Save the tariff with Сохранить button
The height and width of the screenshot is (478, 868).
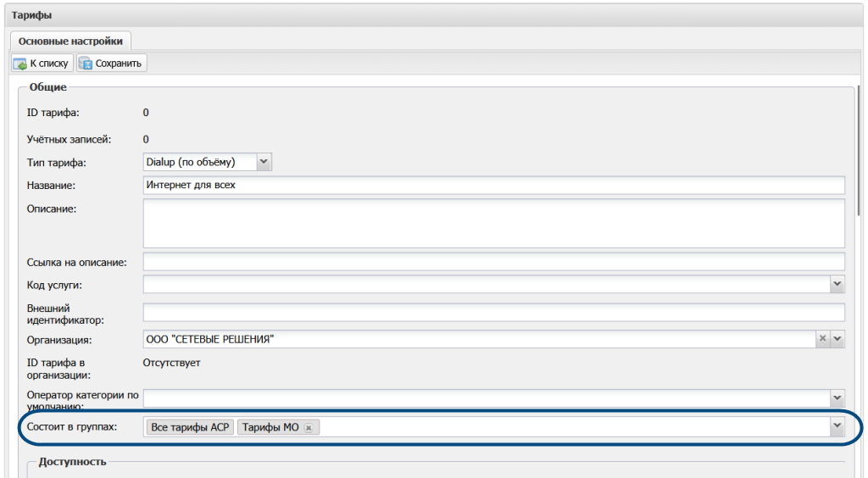tap(112, 63)
